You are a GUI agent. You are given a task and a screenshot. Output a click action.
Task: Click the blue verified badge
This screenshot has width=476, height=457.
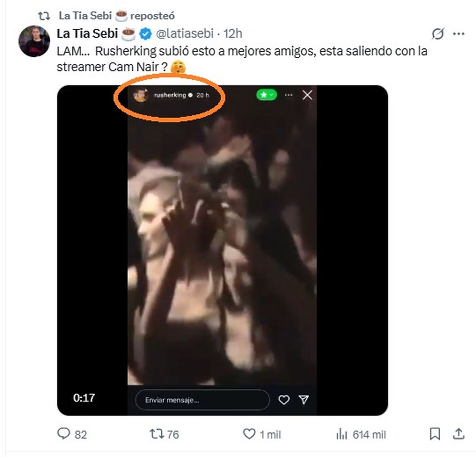click(146, 34)
